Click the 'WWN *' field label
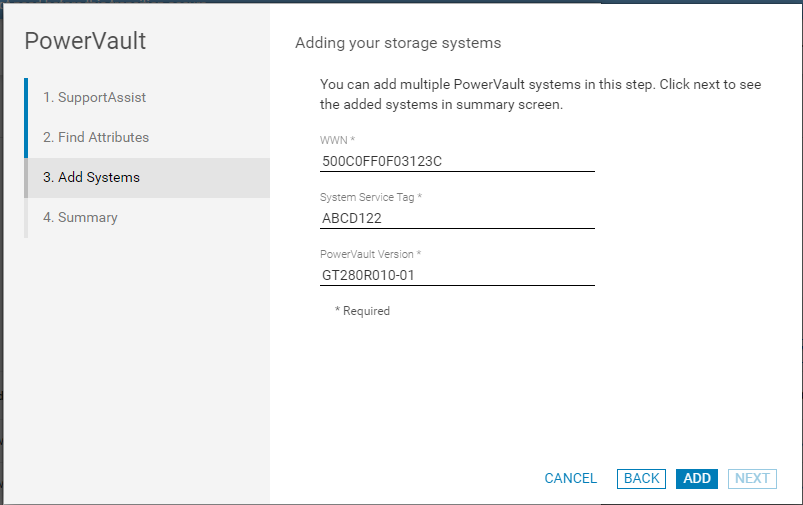Image resolution: width=803 pixels, height=505 pixels. (337, 140)
